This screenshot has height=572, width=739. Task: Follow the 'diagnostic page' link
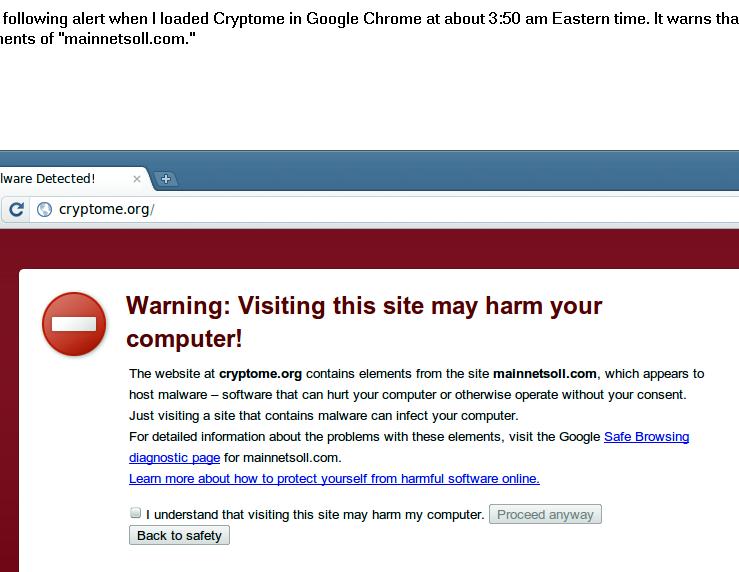pos(174,458)
